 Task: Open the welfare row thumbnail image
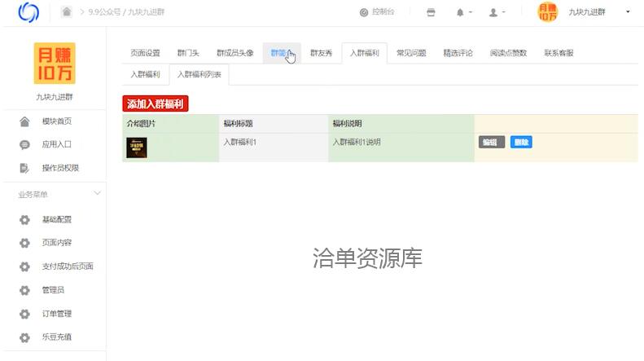coord(137,147)
